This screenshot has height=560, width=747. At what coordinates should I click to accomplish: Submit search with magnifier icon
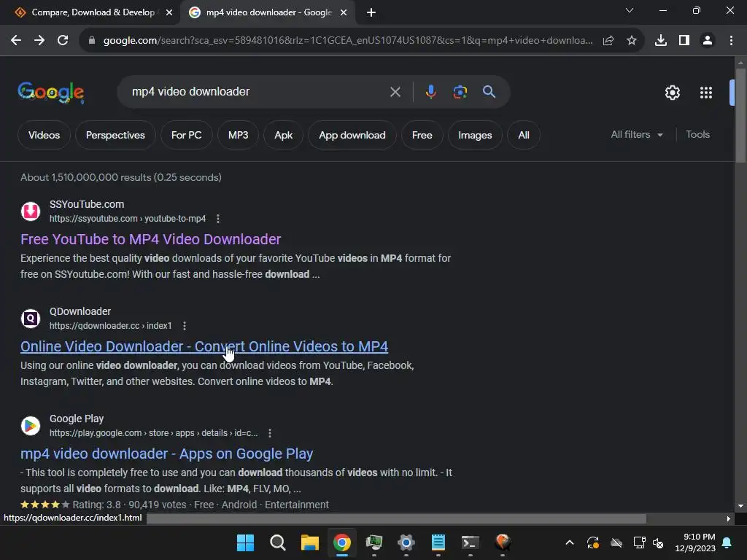point(489,92)
